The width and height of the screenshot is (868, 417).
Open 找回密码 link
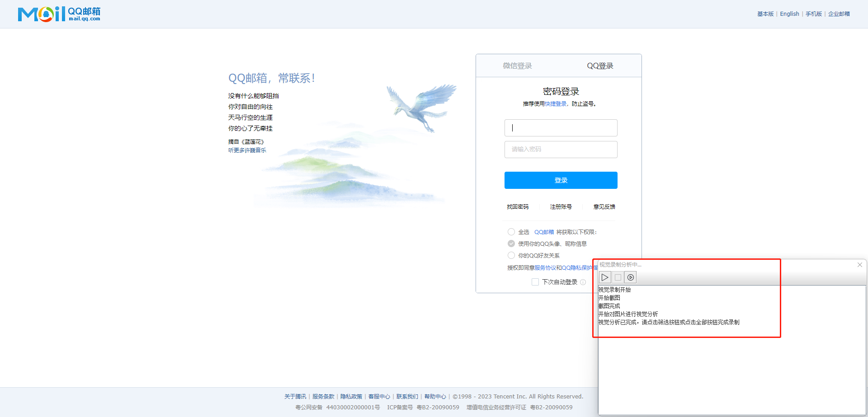tap(518, 207)
